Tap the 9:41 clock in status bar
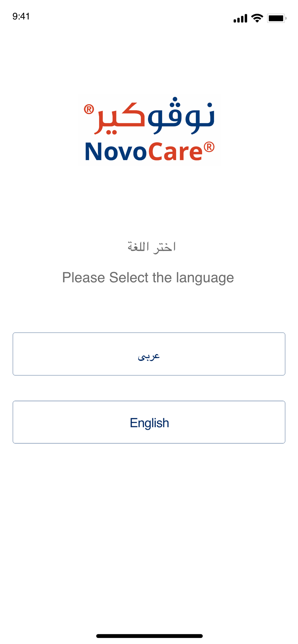 (21, 16)
